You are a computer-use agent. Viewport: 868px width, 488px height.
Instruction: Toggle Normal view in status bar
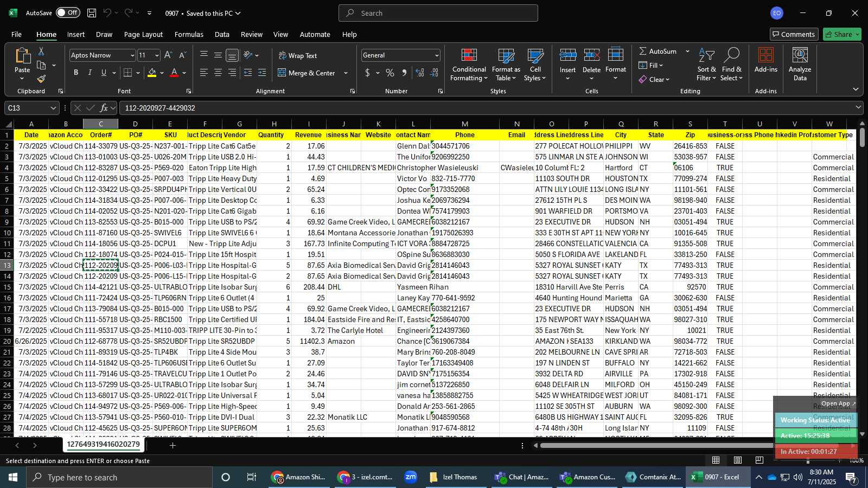coord(716,460)
